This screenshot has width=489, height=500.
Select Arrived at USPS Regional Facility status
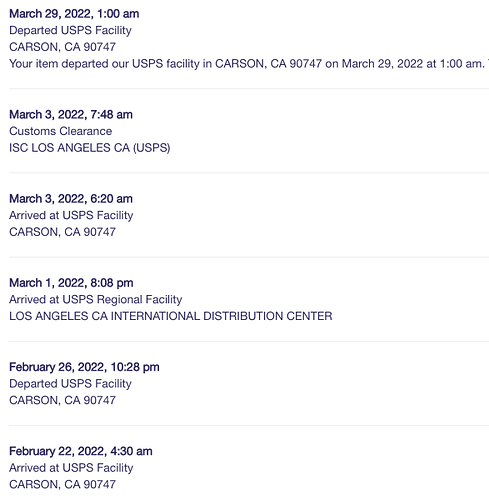click(x=96, y=300)
